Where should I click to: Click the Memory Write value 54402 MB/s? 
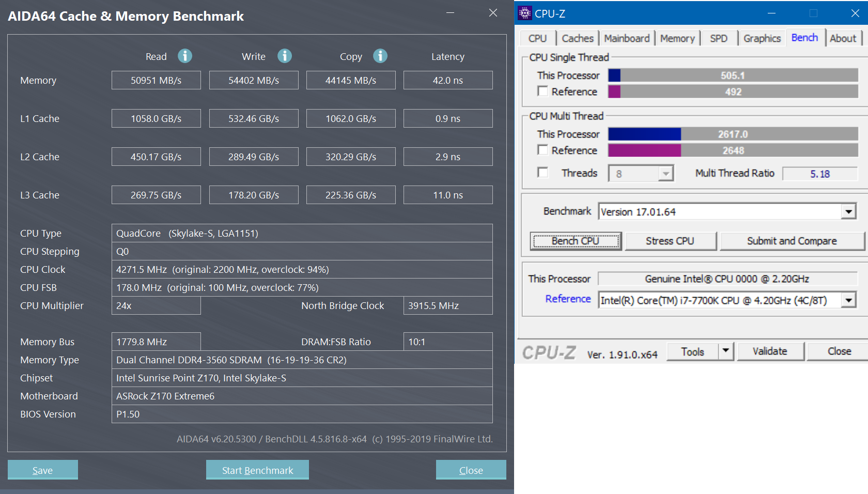pyautogui.click(x=254, y=80)
